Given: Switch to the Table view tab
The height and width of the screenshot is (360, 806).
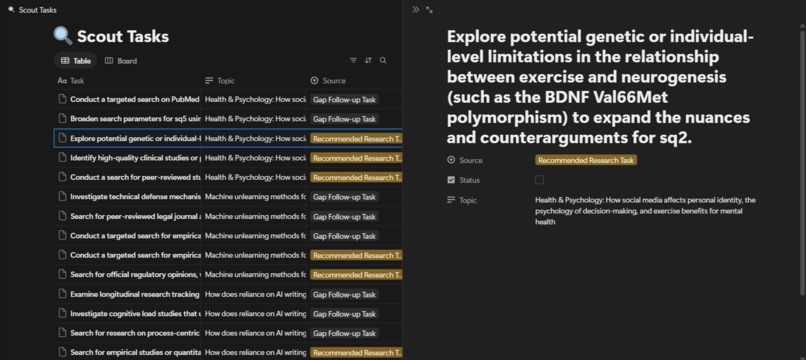Looking at the screenshot, I should coord(76,61).
